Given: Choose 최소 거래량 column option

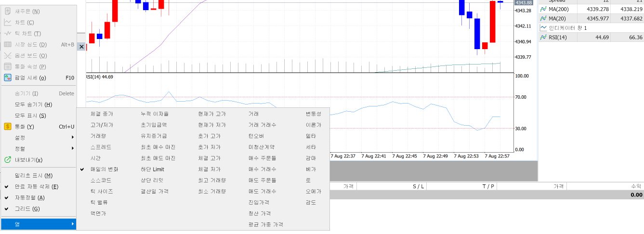Looking at the screenshot, I should (x=212, y=192).
